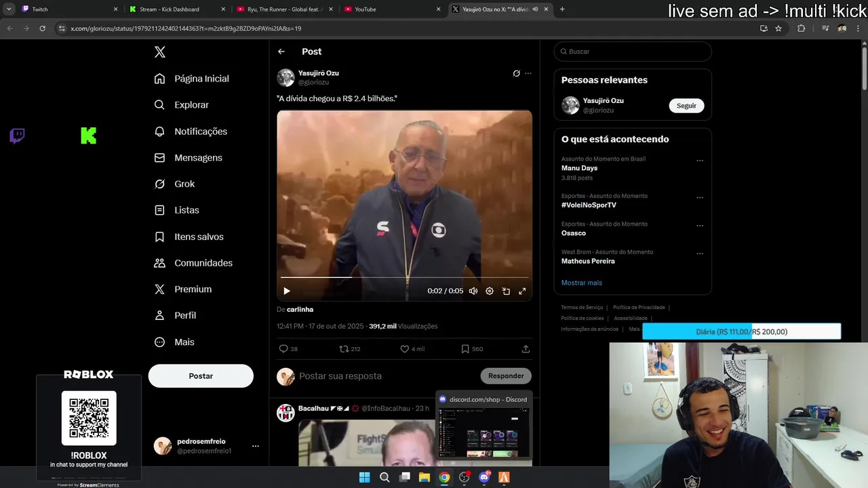
Task: Click the reply icon with 38
Action: (x=288, y=349)
